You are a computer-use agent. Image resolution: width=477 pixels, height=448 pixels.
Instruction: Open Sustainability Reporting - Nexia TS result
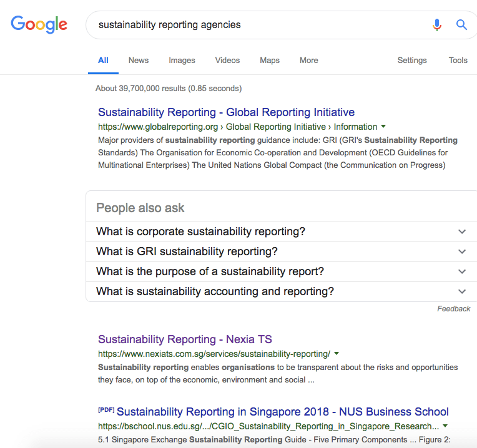pyautogui.click(x=185, y=339)
